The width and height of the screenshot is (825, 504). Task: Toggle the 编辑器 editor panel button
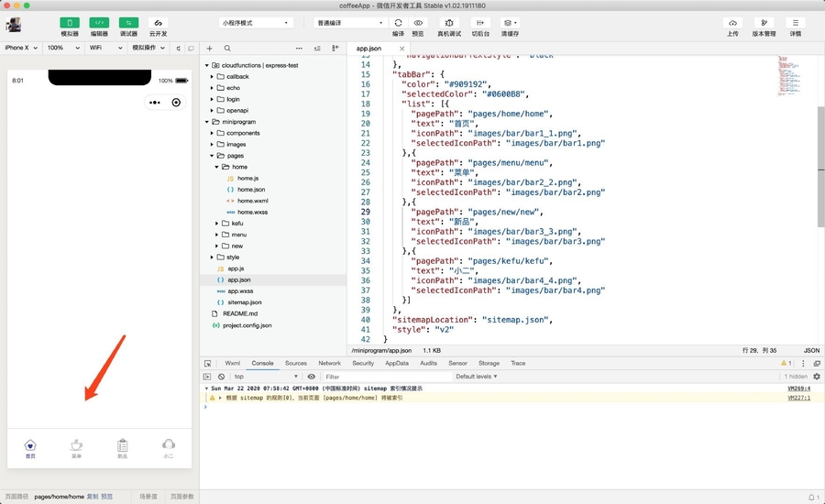(99, 23)
